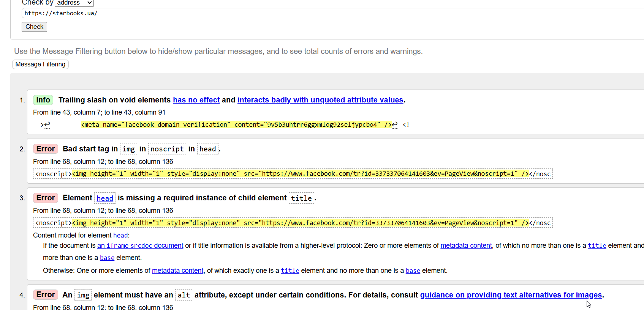Screen dimensions: 644x310
Task: Click 'head' link after 'Content model for element'
Action: [120, 235]
